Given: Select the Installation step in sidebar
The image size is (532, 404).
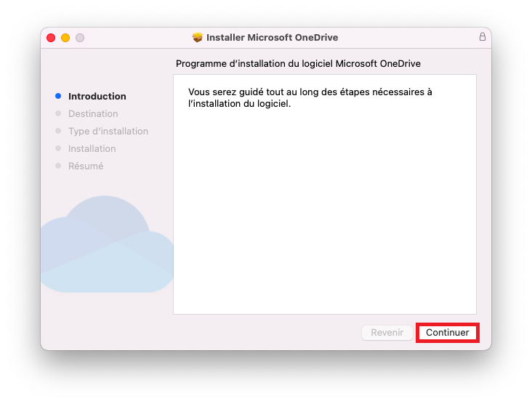Looking at the screenshot, I should pos(92,148).
